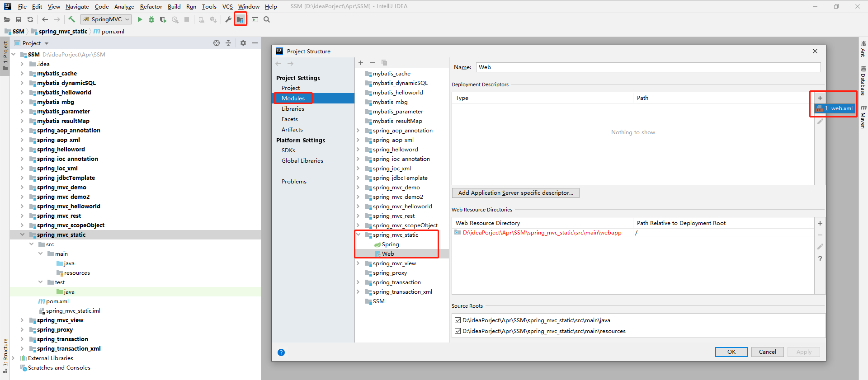The width and height of the screenshot is (868, 380).
Task: Collapse the test folder node
Action: point(40,282)
